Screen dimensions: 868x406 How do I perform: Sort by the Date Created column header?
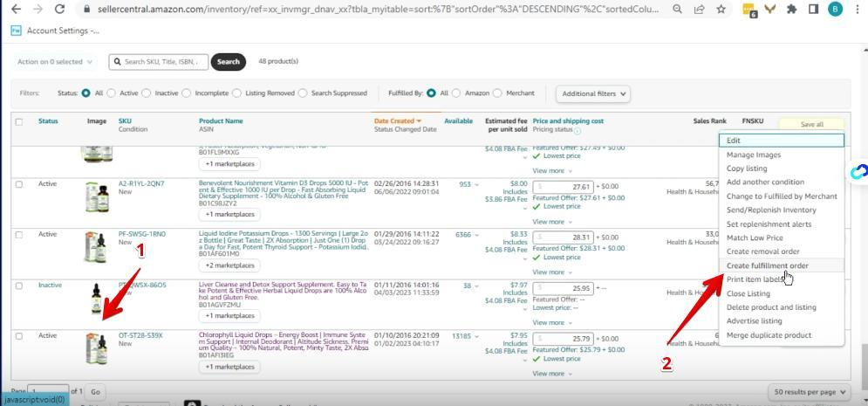(x=398, y=120)
